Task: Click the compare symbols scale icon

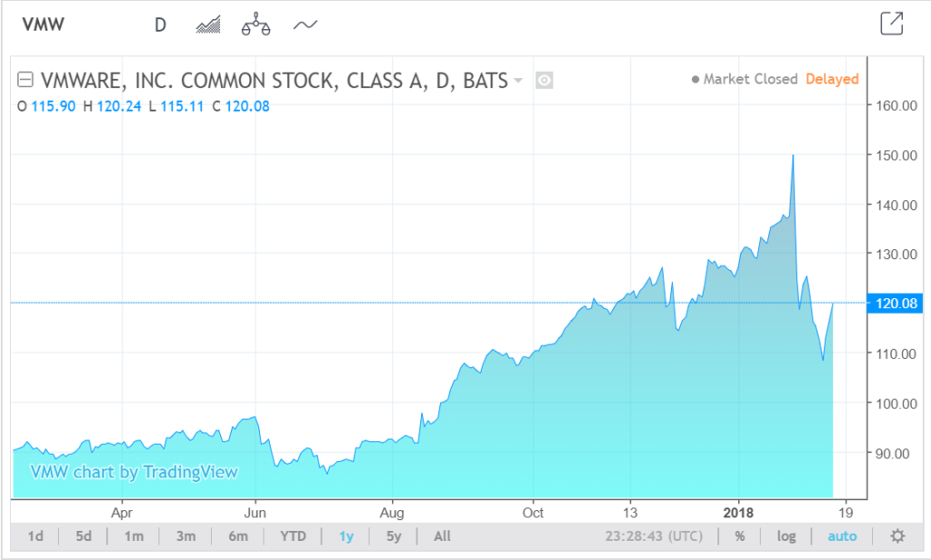Action: coord(256,25)
